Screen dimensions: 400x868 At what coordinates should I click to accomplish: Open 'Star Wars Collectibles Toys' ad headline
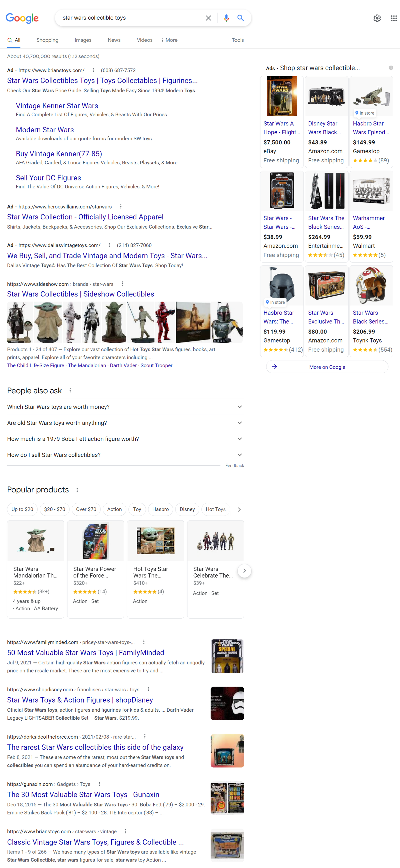click(102, 81)
